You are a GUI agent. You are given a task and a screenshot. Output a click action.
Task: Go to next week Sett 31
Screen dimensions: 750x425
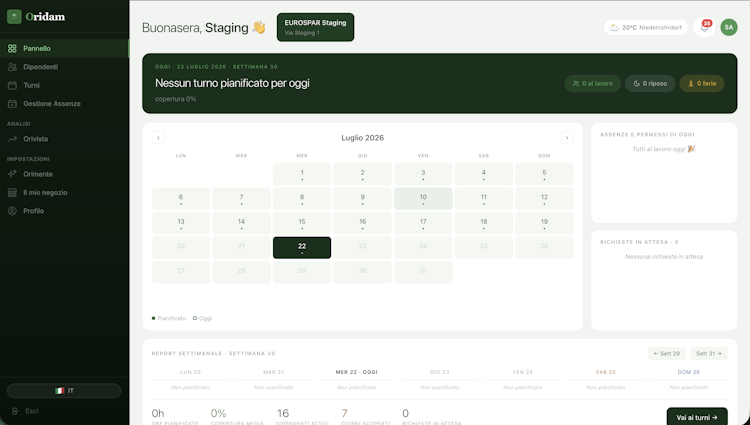click(709, 354)
